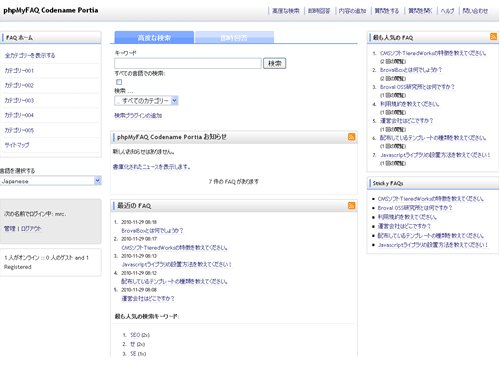Screen dimensions: 500x375
Task: Click the SE popular search keyword
Action: [x=133, y=354]
